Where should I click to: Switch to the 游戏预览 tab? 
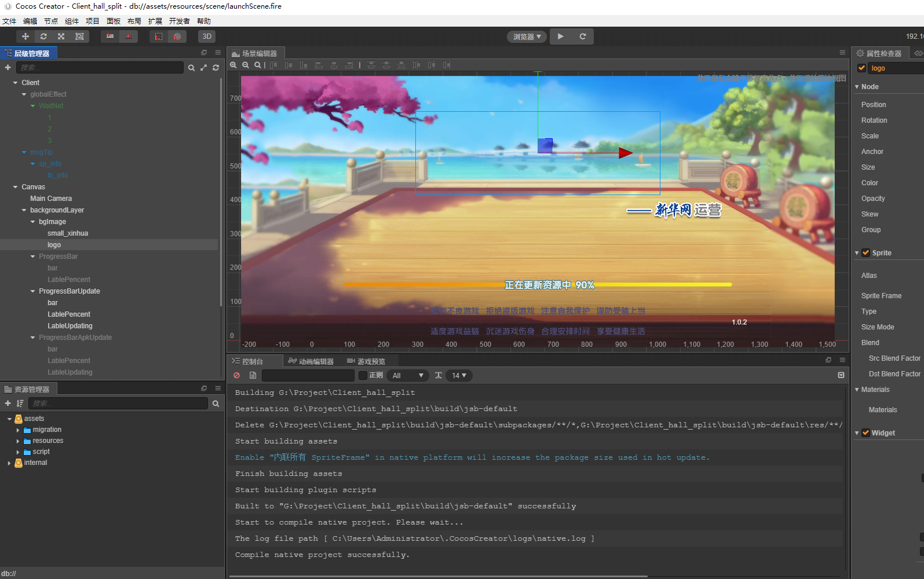(x=366, y=361)
